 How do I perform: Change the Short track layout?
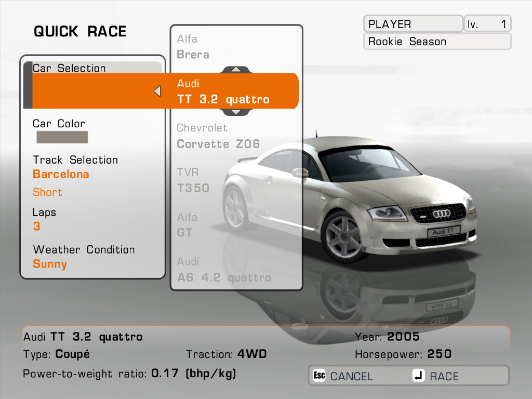47,192
